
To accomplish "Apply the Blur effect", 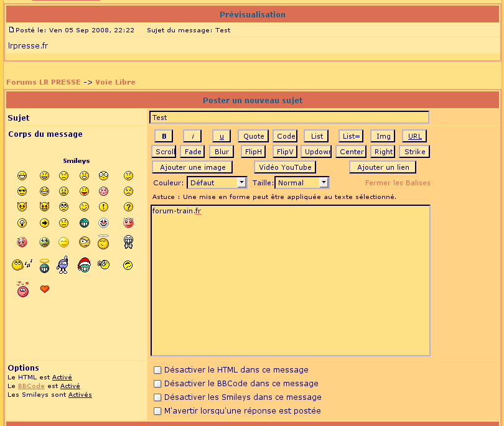I will (x=222, y=151).
